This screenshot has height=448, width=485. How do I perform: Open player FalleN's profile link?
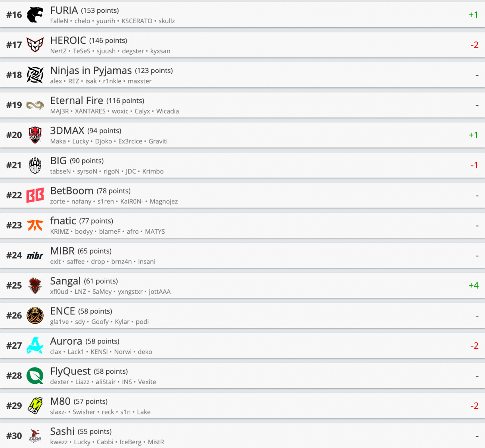coord(59,21)
